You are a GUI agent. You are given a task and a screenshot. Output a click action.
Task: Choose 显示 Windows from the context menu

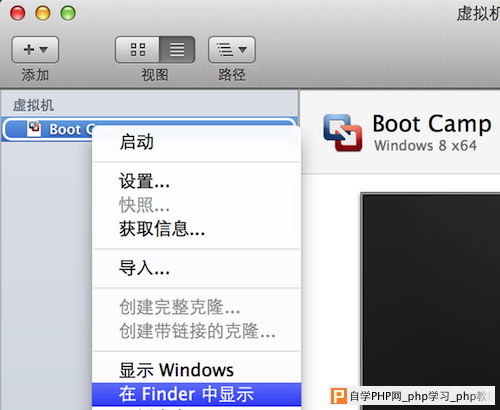tap(197, 370)
